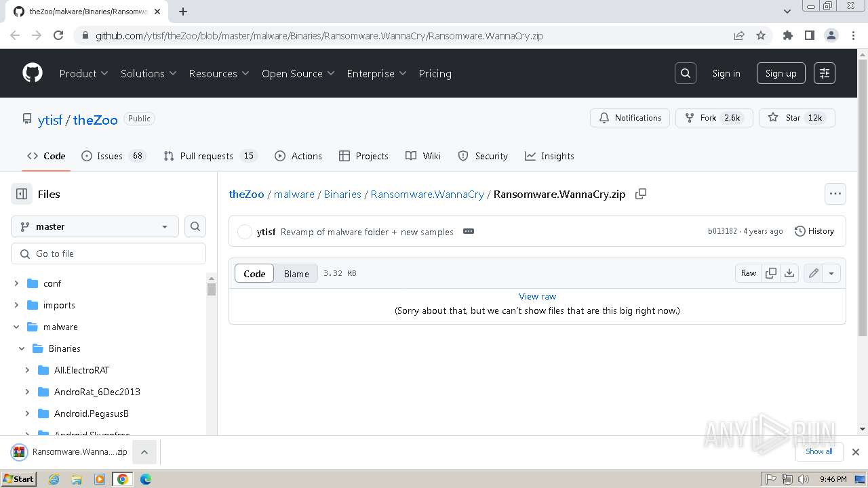Viewport: 868px width, 488px height.
Task: Open Chrome three-dot menu
Action: point(853,35)
